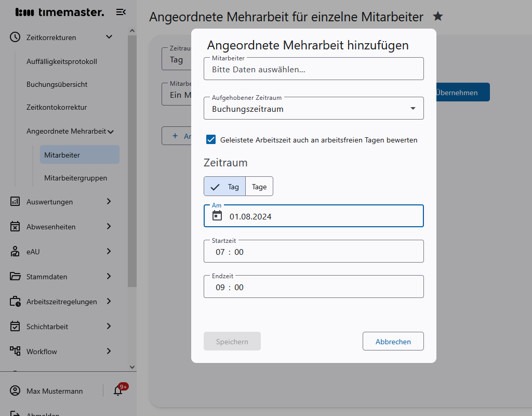Open the eAU person icon

click(x=16, y=252)
